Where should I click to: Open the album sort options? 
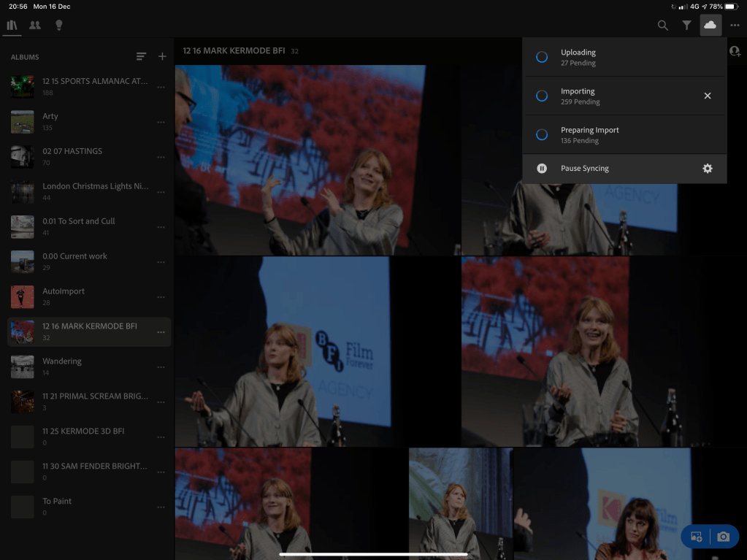[x=142, y=57]
